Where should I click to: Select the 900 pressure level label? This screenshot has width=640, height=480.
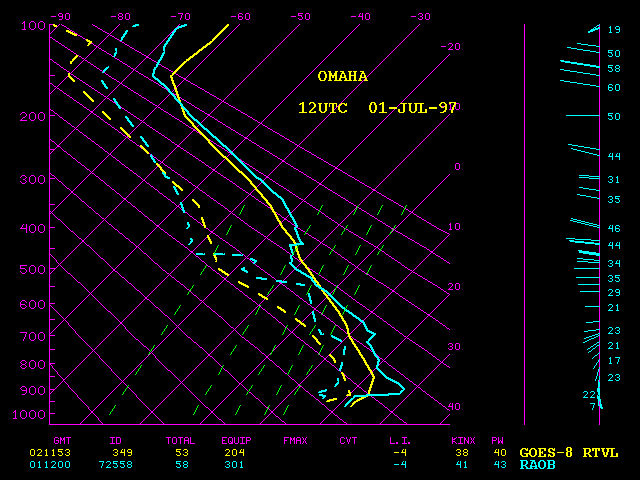click(33, 391)
